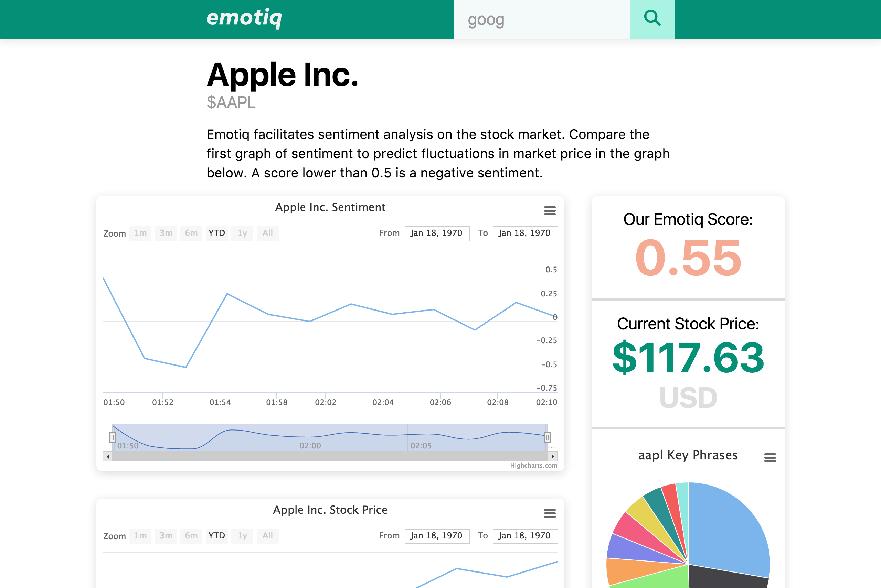The height and width of the screenshot is (588, 881).
Task: Click the right navigator range handle
Action: coord(548,437)
